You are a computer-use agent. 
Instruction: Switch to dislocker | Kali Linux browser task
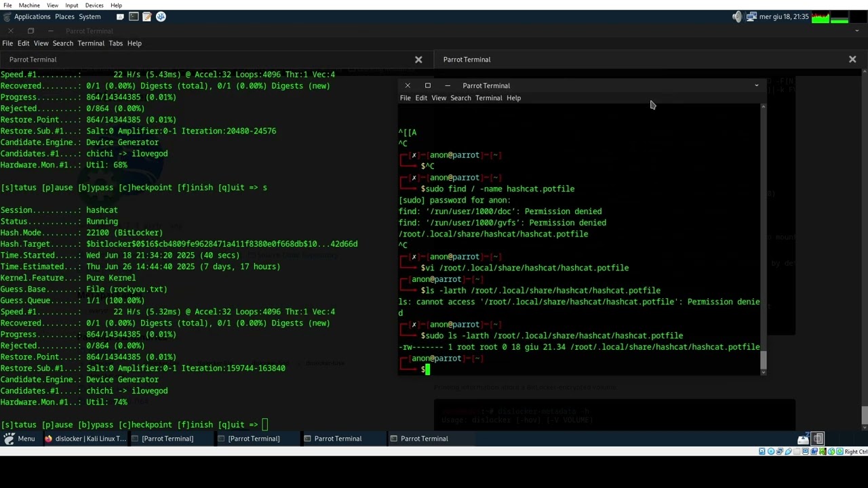(x=85, y=439)
